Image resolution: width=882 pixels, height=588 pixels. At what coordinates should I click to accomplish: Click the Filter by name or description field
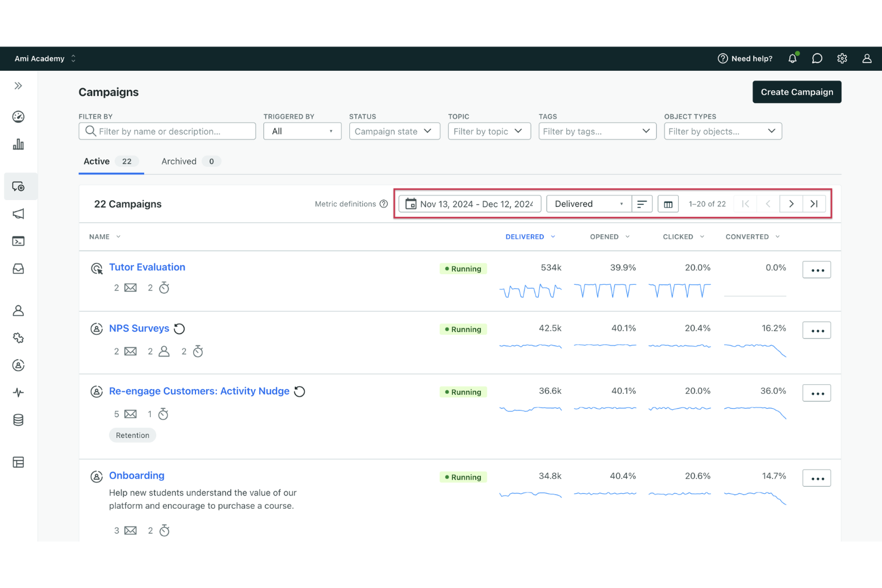(x=167, y=131)
